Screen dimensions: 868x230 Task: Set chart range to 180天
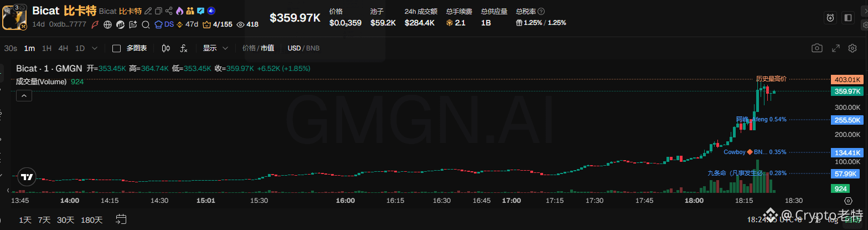coord(91,219)
